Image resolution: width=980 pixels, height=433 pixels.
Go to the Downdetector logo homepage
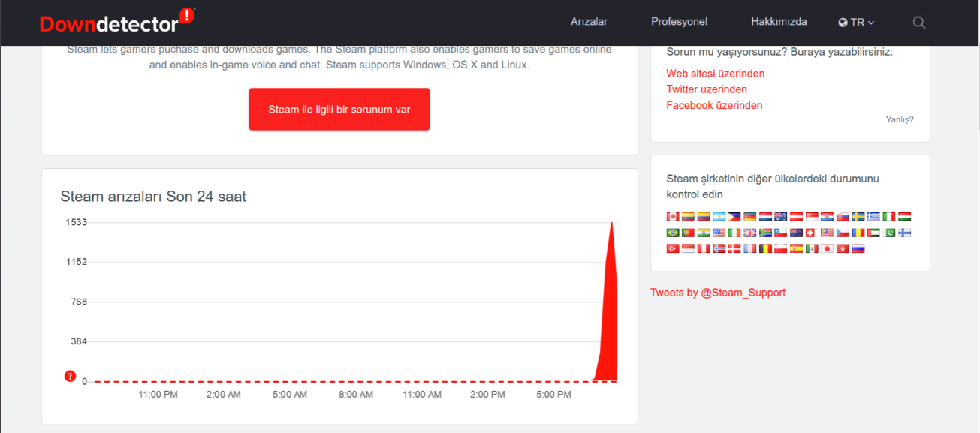(x=117, y=22)
